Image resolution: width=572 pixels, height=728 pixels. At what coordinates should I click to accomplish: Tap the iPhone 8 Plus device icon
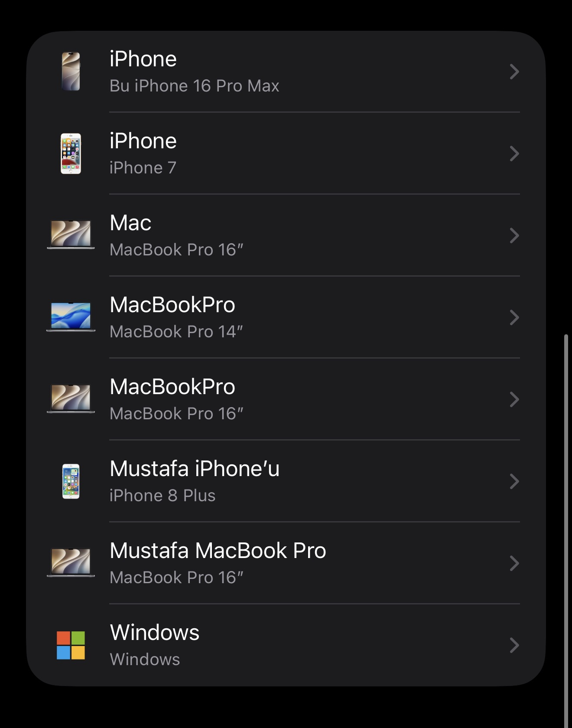point(71,481)
